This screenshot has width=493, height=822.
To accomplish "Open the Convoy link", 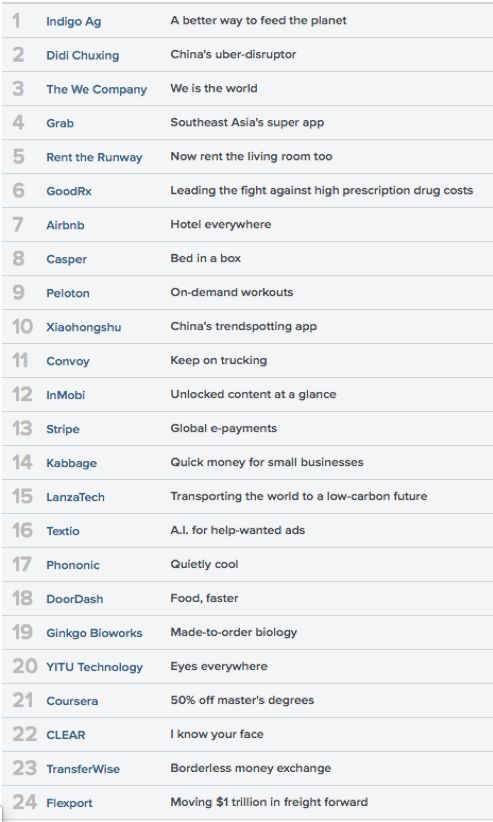I will pyautogui.click(x=68, y=361).
